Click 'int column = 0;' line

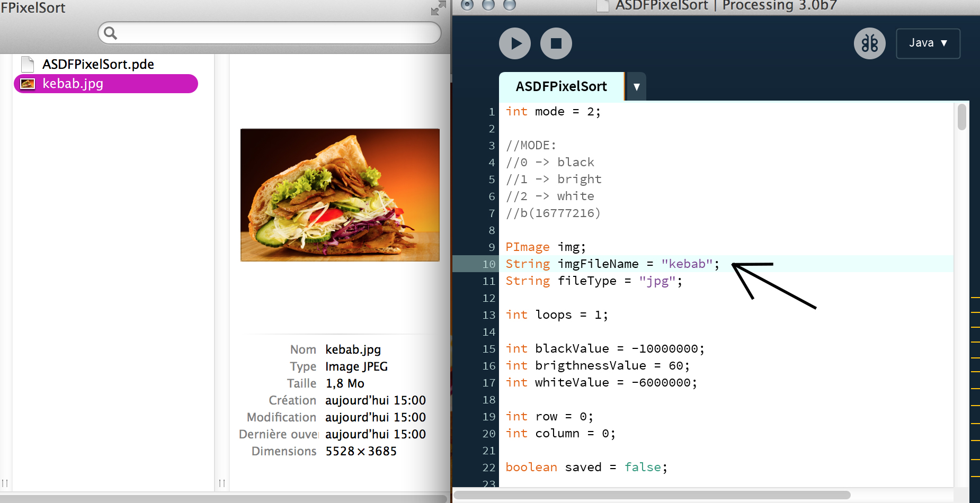pos(560,434)
